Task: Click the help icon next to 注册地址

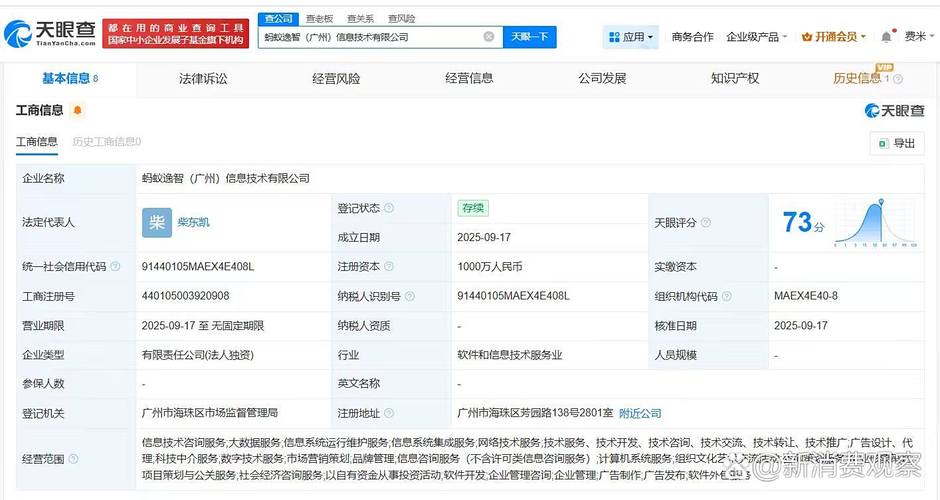Action: (x=388, y=413)
